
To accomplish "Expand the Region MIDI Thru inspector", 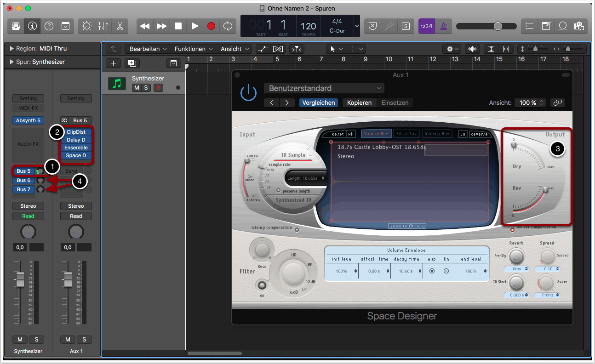I will pyautogui.click(x=11, y=49).
